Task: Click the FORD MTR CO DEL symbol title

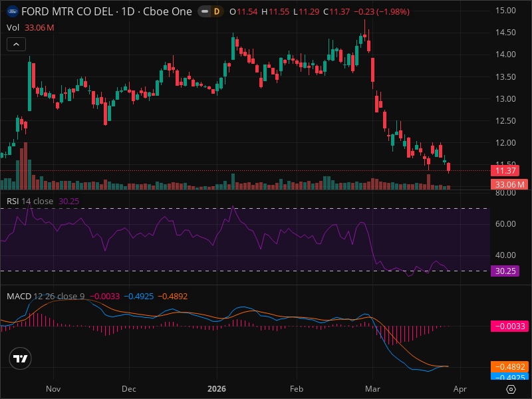Action: tap(67, 11)
